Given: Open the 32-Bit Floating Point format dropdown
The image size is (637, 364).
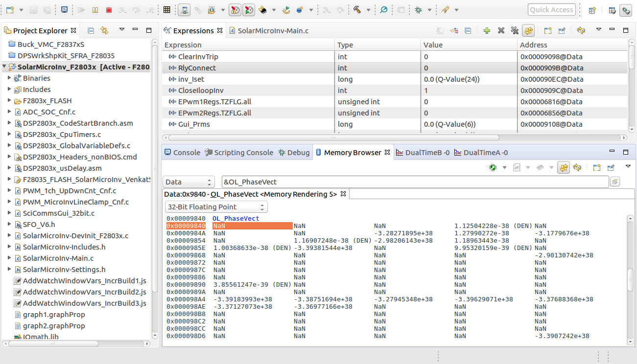Looking at the screenshot, I should click(x=216, y=207).
